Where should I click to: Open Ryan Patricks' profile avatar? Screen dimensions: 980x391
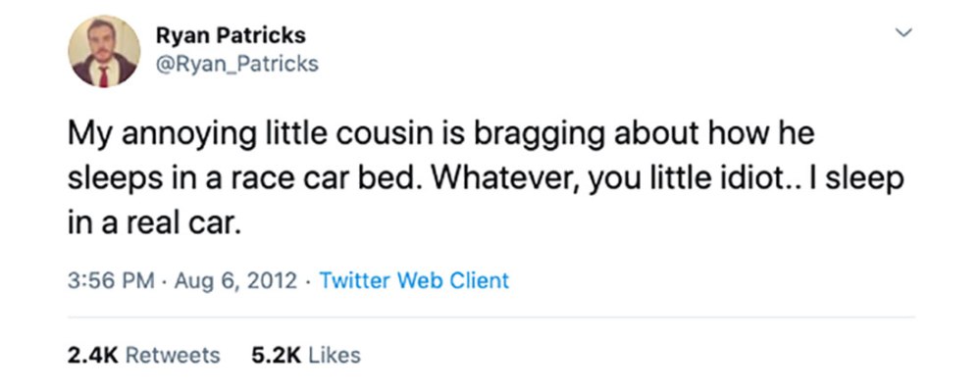[x=104, y=51]
